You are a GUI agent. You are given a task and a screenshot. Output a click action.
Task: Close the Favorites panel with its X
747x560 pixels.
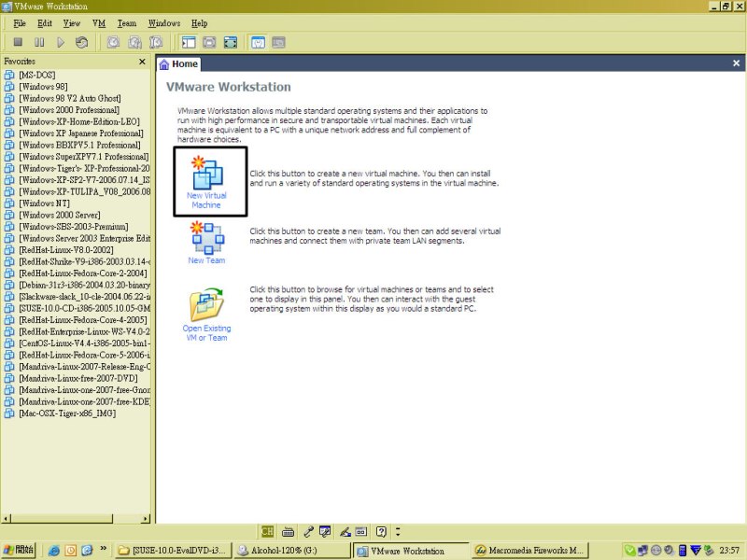(142, 62)
